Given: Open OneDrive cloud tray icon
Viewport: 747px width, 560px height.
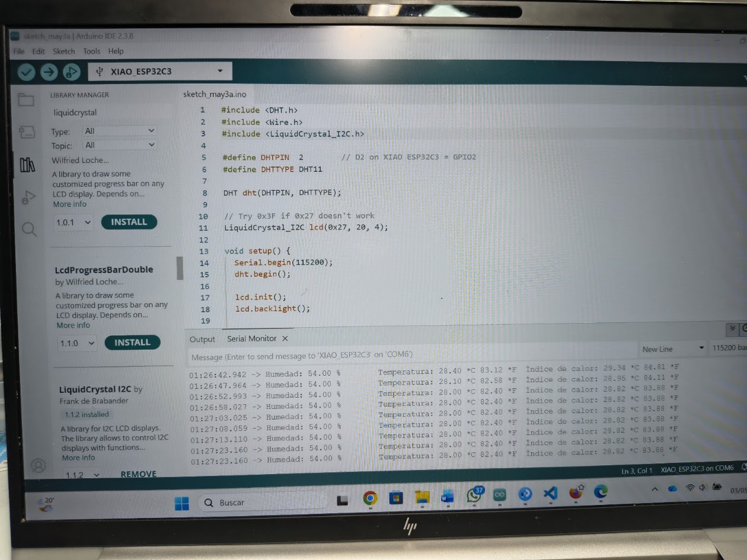Looking at the screenshot, I should click(672, 488).
